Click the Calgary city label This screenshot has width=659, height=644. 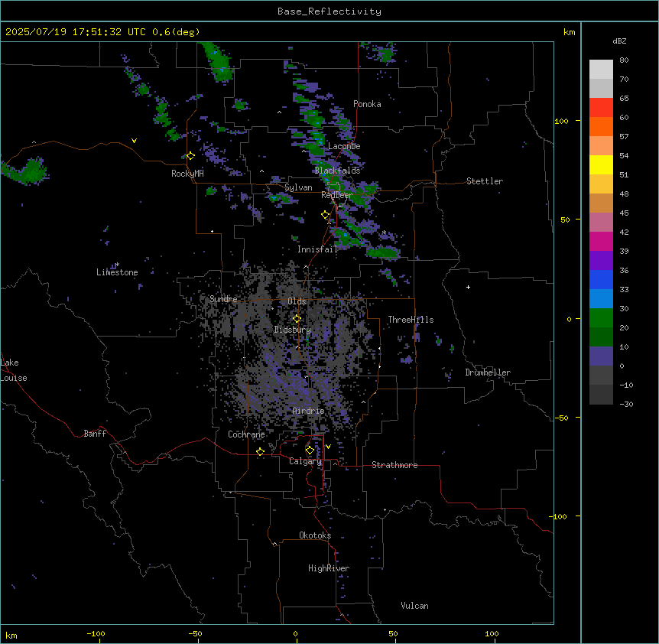coord(305,461)
